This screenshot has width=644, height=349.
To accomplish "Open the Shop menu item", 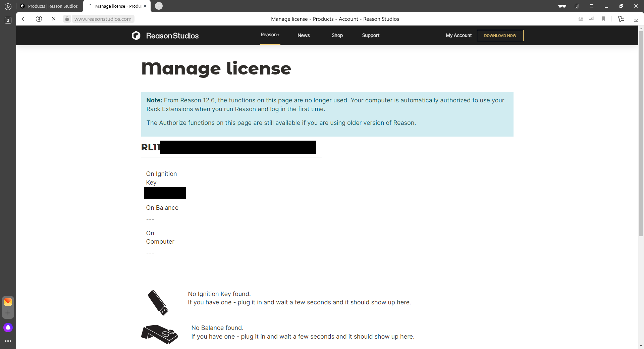I will tap(337, 35).
